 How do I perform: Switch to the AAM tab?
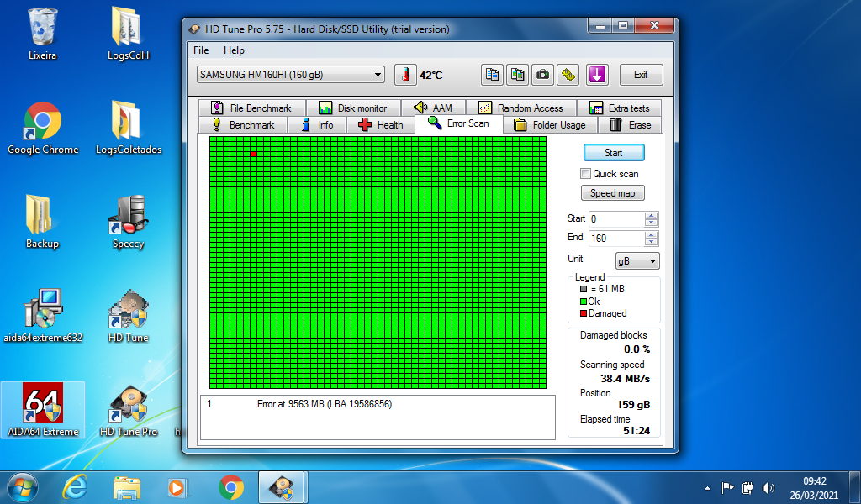coord(433,108)
